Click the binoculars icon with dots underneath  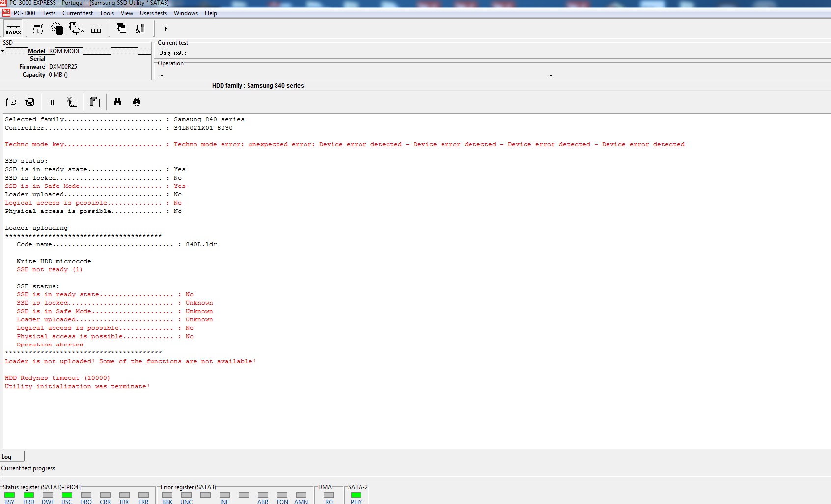point(137,102)
